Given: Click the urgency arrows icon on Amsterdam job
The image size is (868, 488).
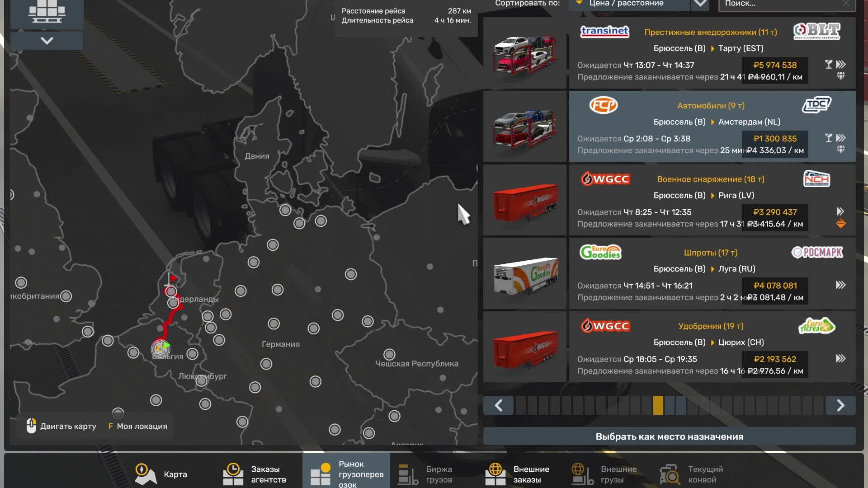Looking at the screenshot, I should point(841,138).
